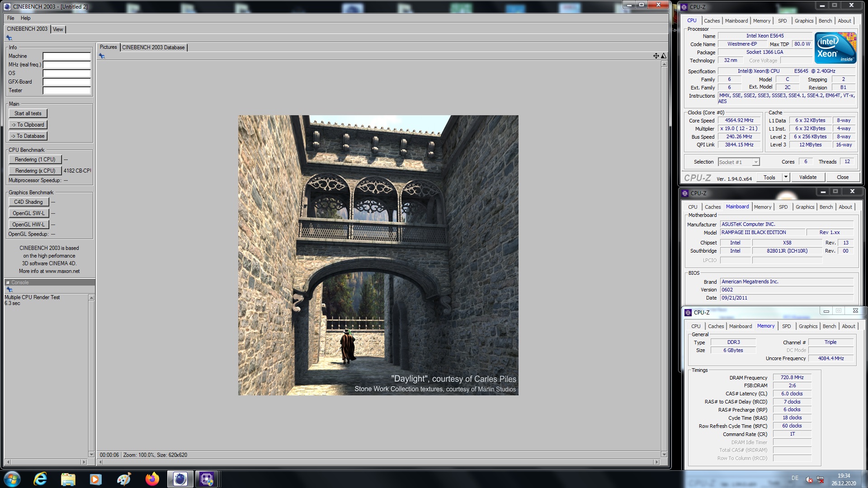This screenshot has height=488, width=868.
Task: Open the File menu
Action: point(11,18)
